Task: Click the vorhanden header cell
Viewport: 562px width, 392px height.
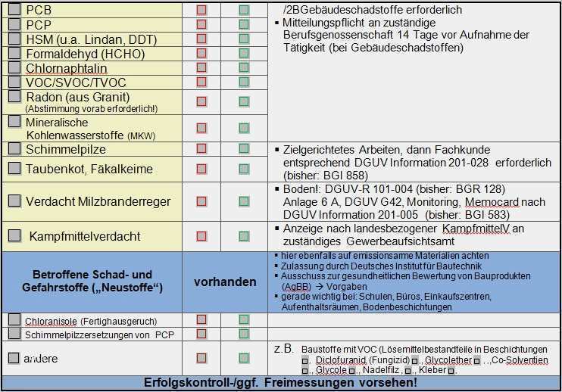Action: [225, 282]
